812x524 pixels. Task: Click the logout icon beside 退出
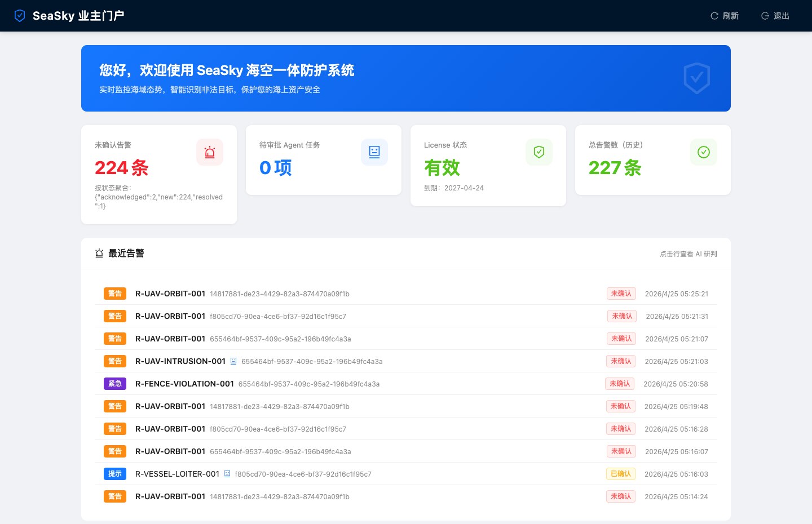765,16
